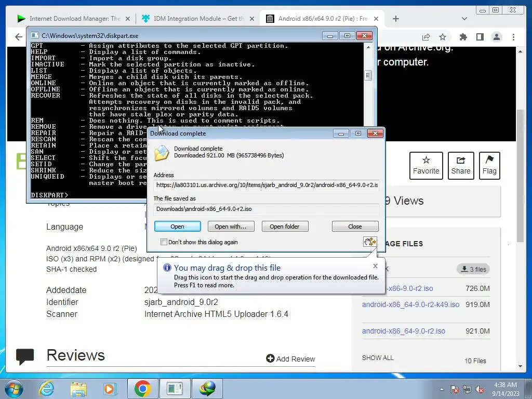Click the 921.0M file size text

[x=478, y=331]
